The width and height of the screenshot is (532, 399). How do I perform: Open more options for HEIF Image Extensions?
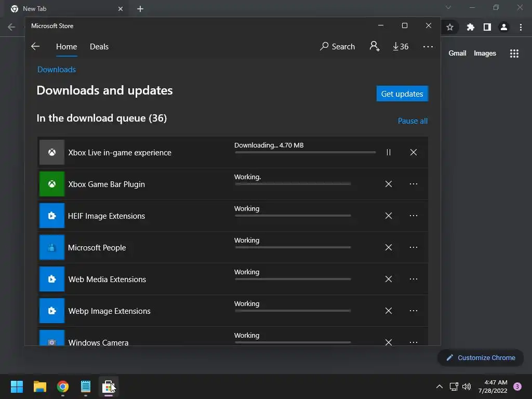point(413,216)
